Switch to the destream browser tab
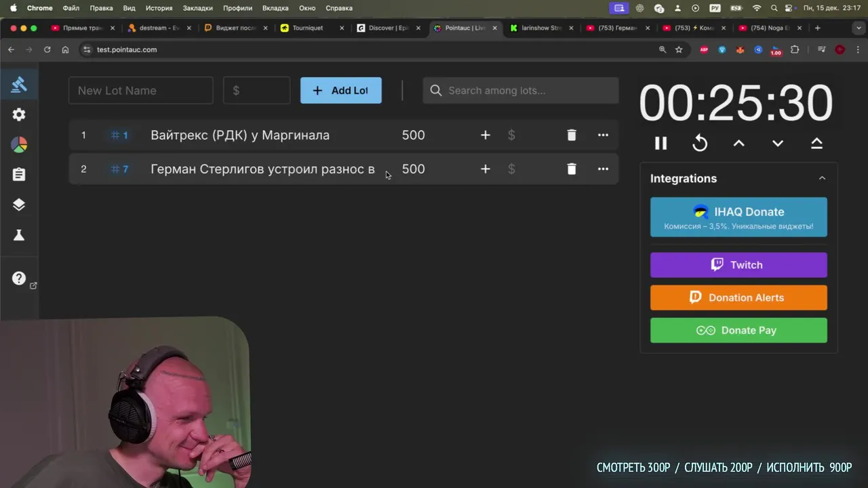The image size is (868, 488). point(159,28)
